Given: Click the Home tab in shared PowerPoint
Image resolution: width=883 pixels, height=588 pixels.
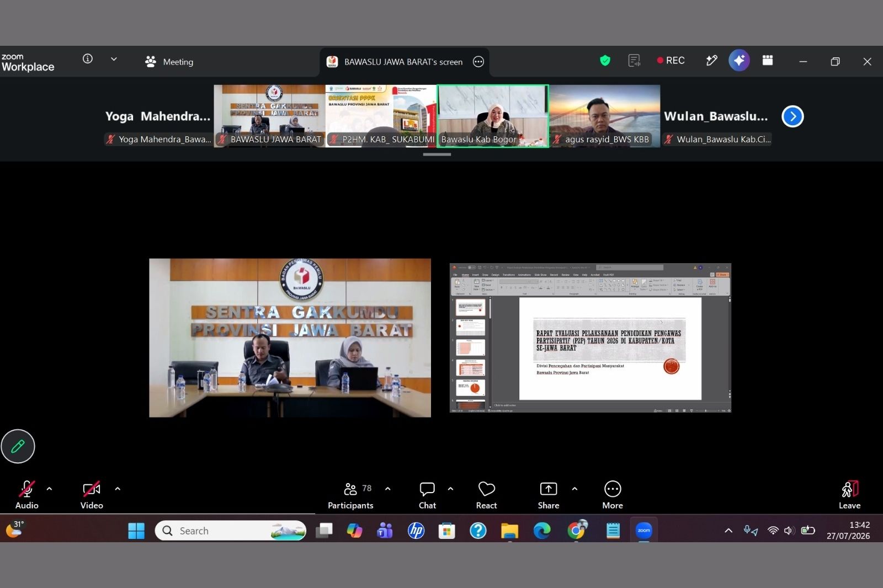Looking at the screenshot, I should (465, 275).
